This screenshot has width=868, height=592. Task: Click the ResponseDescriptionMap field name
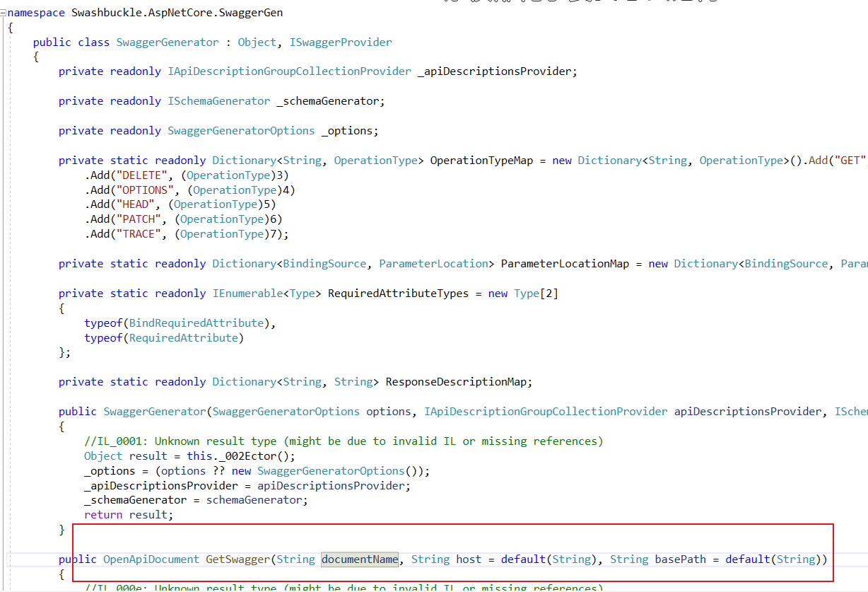coord(456,382)
